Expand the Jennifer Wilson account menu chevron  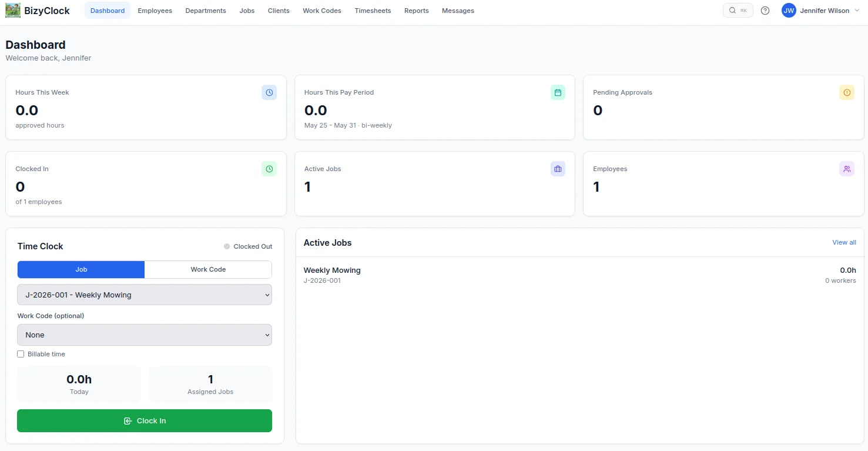(856, 11)
